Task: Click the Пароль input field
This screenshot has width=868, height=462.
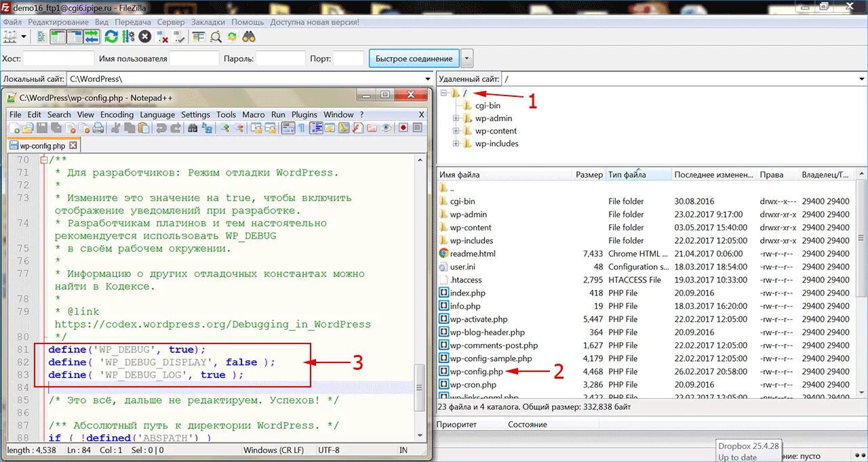Action: pos(281,58)
